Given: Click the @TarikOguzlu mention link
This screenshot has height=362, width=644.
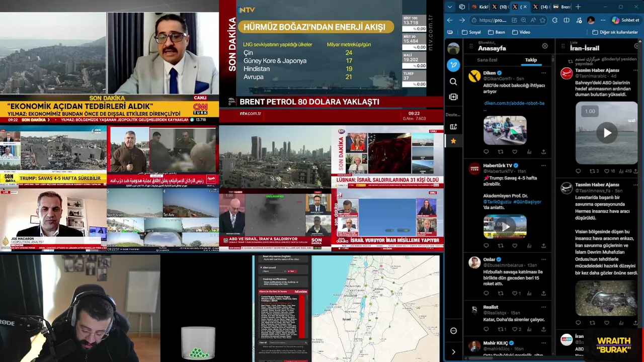Looking at the screenshot, I should click(497, 202).
